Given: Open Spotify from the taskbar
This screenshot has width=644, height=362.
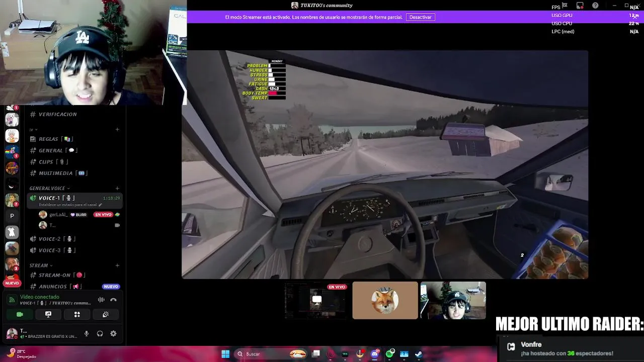Looking at the screenshot, I should point(390,354).
